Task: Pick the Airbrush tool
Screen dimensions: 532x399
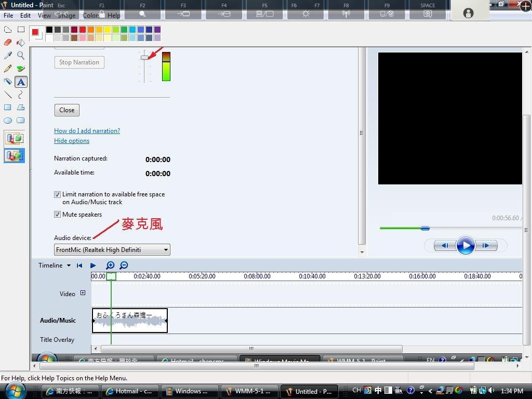Action: pyautogui.click(x=8, y=82)
